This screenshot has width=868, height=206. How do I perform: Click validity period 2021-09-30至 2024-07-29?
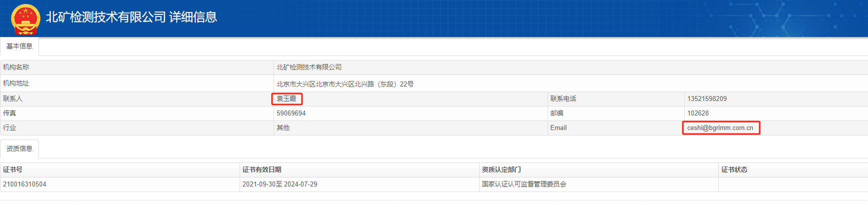point(280,184)
